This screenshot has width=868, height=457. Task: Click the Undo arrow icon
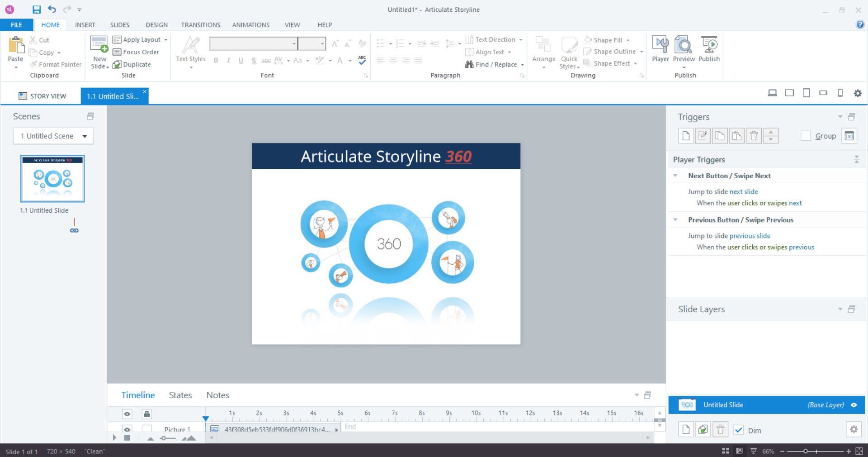pyautogui.click(x=52, y=9)
